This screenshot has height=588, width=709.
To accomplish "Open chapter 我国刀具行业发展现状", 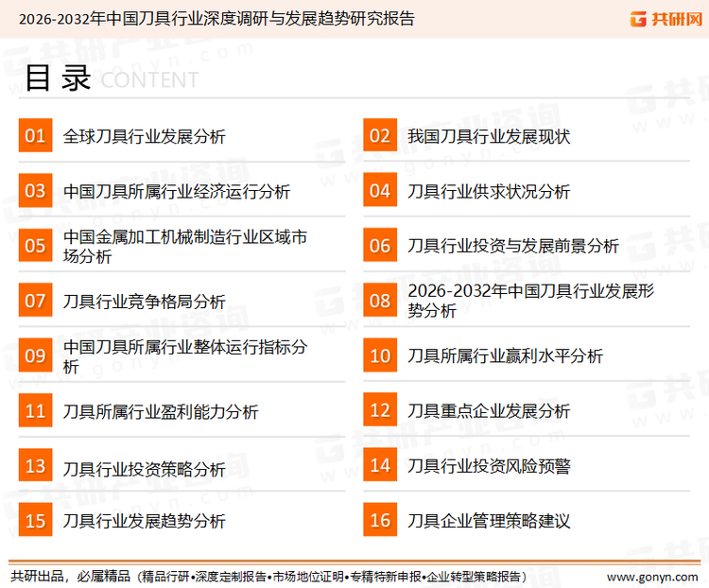I will [x=489, y=136].
